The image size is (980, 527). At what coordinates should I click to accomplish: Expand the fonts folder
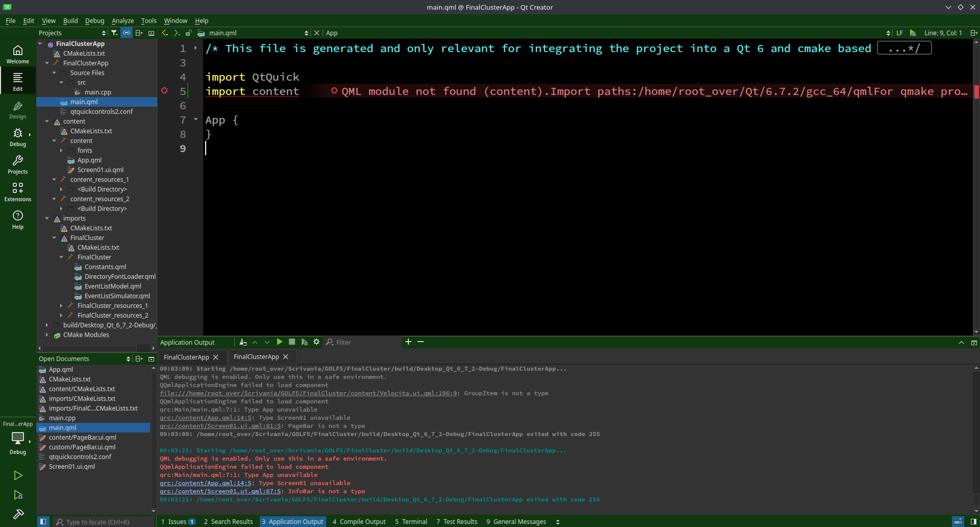click(x=61, y=151)
